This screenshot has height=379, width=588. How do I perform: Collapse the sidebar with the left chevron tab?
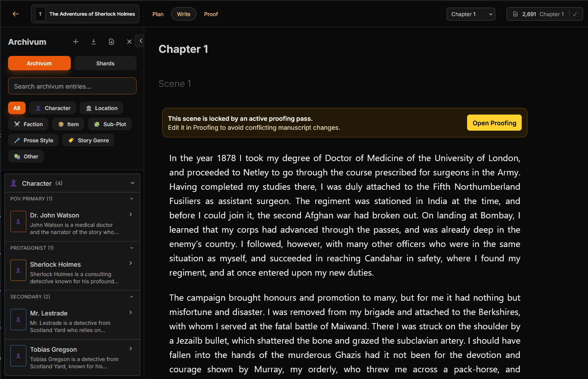pos(140,41)
